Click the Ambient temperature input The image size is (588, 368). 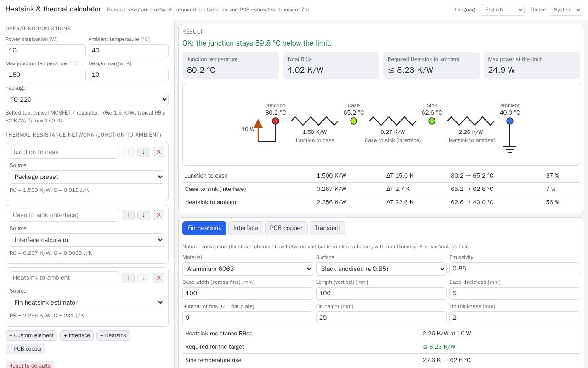coord(129,51)
